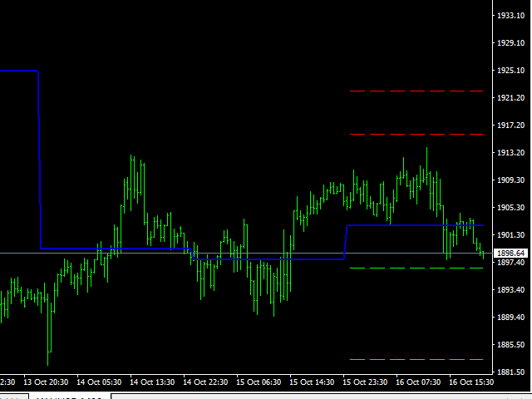The height and width of the screenshot is (399, 532).
Task: Select the topmost red dashed level line
Action: coord(416,91)
